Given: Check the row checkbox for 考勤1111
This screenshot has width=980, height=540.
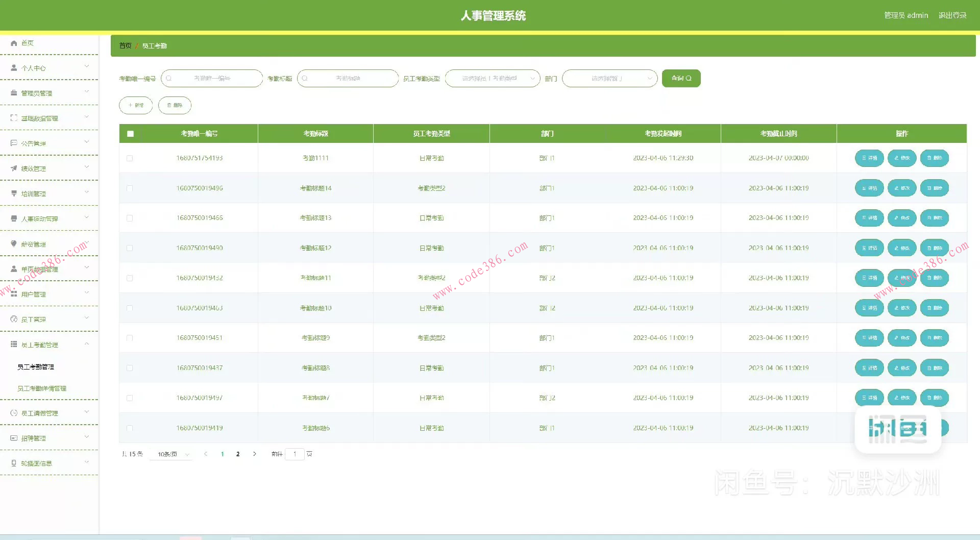Looking at the screenshot, I should 130,158.
